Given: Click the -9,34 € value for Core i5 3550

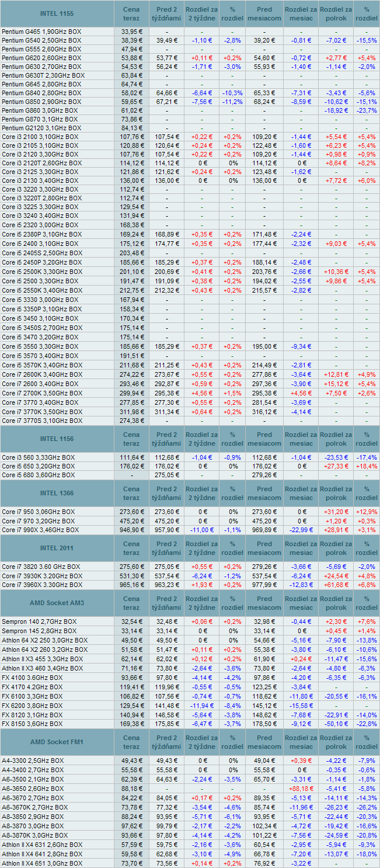Looking at the screenshot, I should click(301, 346).
